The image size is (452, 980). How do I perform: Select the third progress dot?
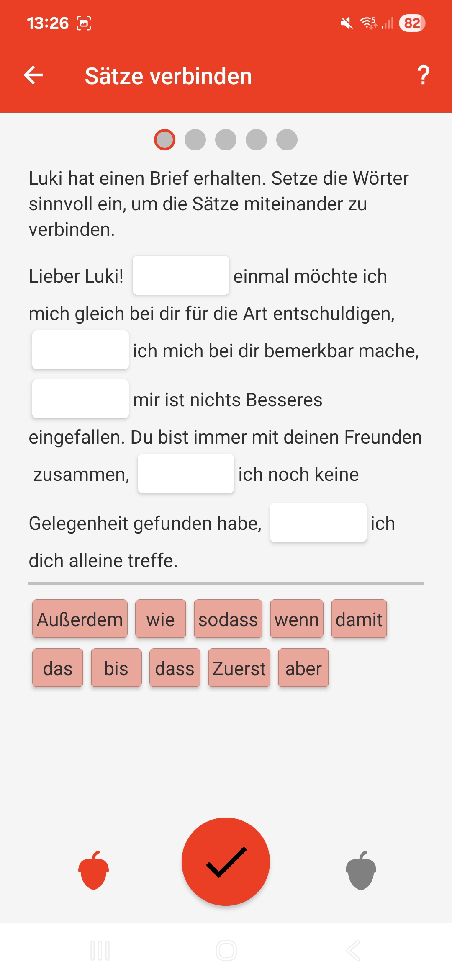[226, 139]
